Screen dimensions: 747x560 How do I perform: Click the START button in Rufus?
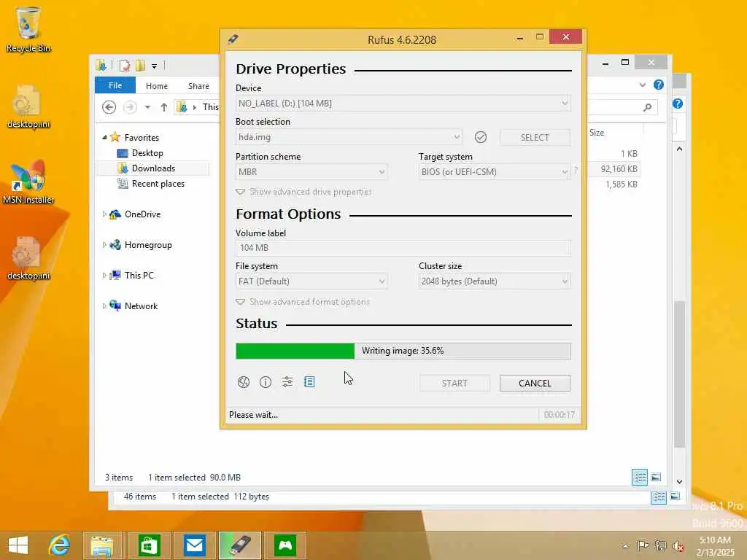[454, 384]
